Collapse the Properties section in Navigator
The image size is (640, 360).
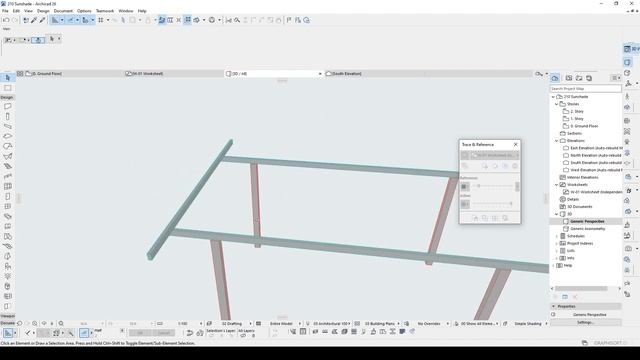point(553,306)
